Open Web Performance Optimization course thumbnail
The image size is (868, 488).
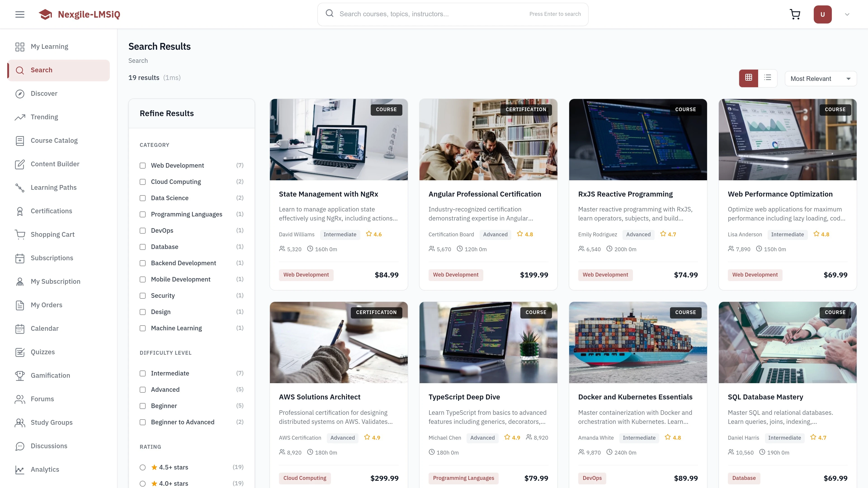(788, 139)
